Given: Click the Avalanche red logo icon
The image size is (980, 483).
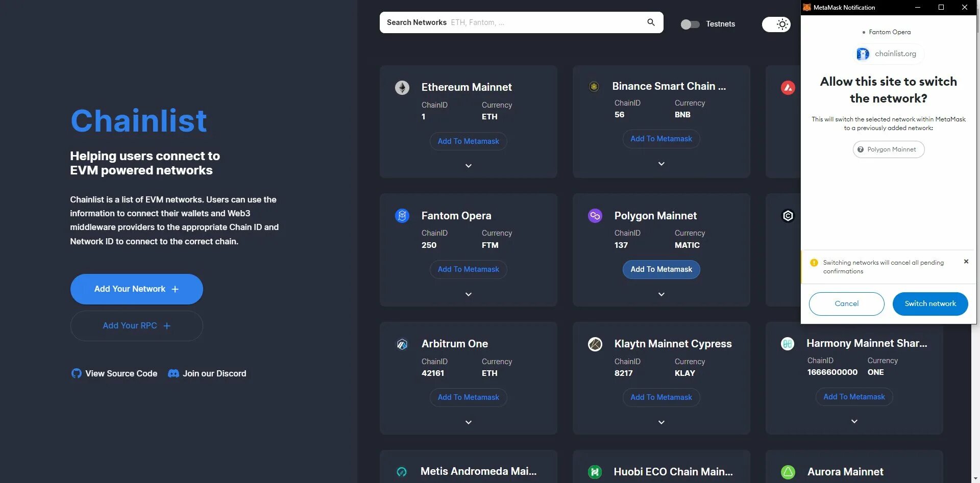Looking at the screenshot, I should [788, 88].
